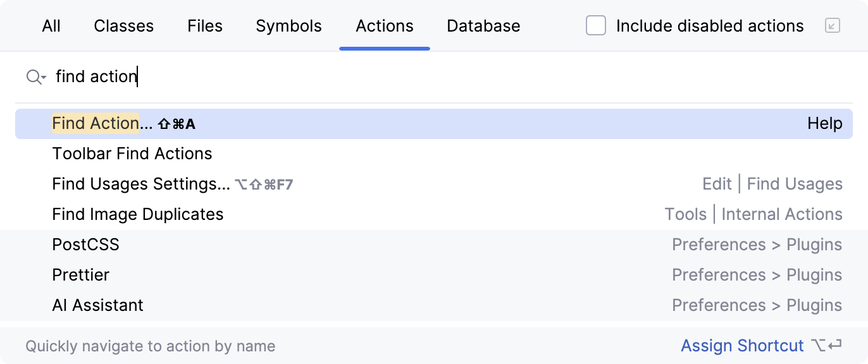Click the Help category label
Image resolution: width=868 pixels, height=364 pixels.
[x=824, y=123]
